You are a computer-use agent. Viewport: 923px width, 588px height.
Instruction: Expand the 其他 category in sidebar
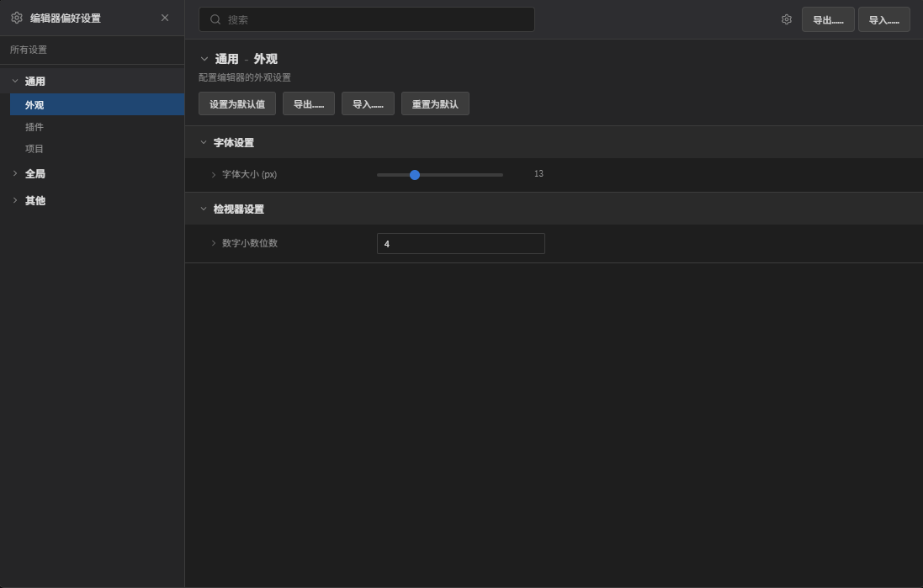coord(15,201)
